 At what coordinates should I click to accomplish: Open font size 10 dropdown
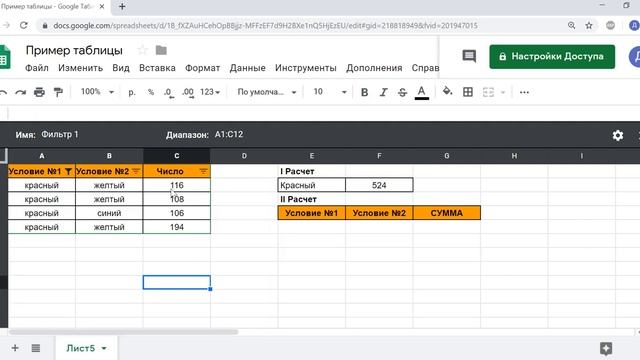point(330,92)
